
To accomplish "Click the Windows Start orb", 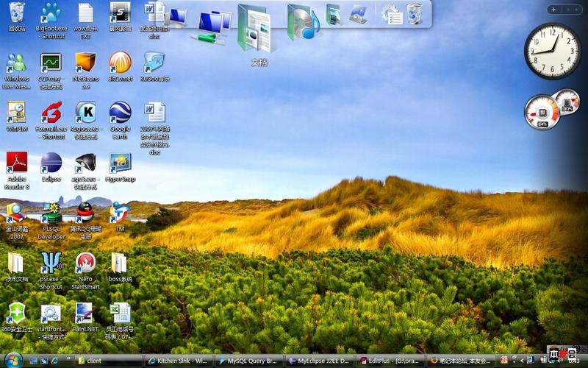I will [x=12, y=361].
